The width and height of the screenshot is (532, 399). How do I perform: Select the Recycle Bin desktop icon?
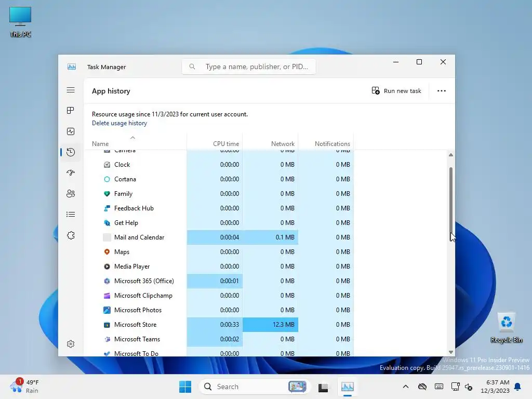(x=506, y=328)
